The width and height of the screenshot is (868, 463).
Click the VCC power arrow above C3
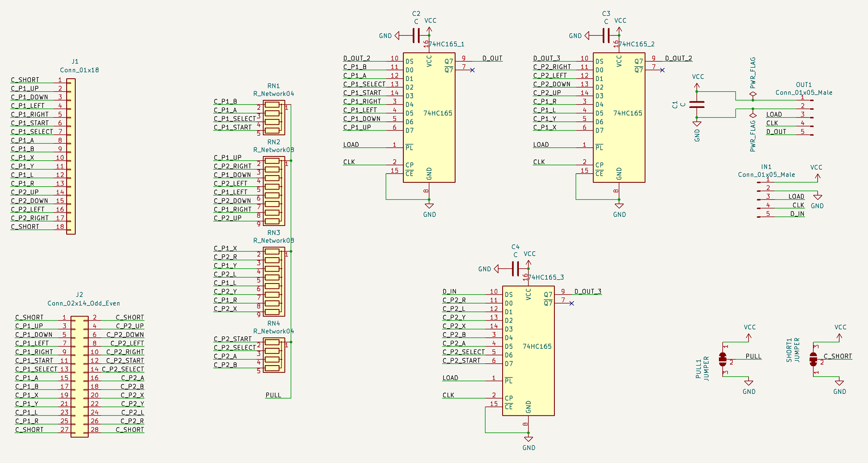coord(619,30)
